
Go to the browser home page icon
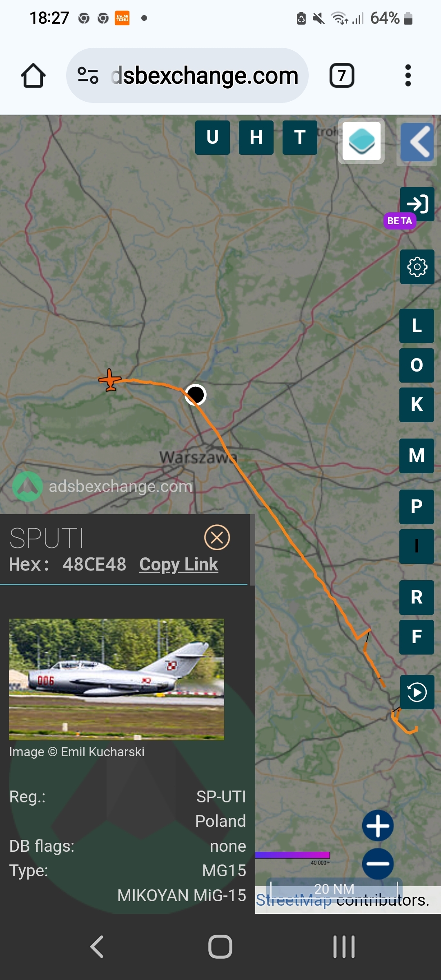(x=33, y=76)
